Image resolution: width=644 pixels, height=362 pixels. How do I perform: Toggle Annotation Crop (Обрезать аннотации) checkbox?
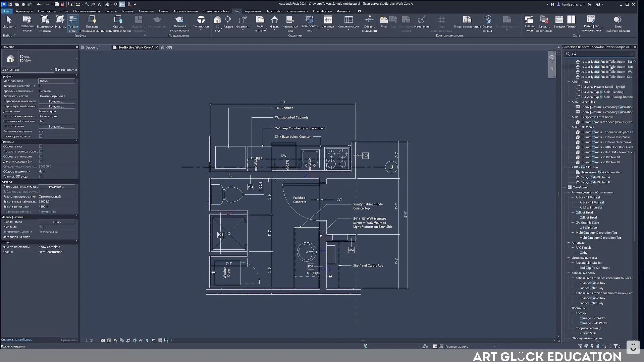pos(41,157)
